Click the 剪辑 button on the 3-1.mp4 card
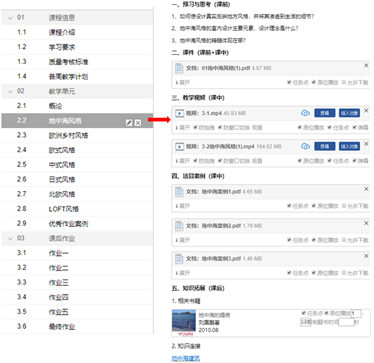This screenshot has height=363, width=374. pos(325,113)
